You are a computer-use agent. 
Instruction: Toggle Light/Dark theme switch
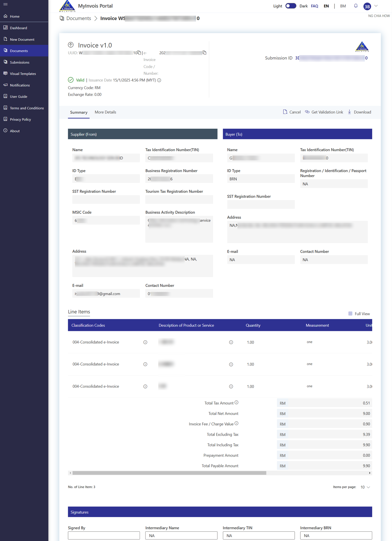coord(291,6)
